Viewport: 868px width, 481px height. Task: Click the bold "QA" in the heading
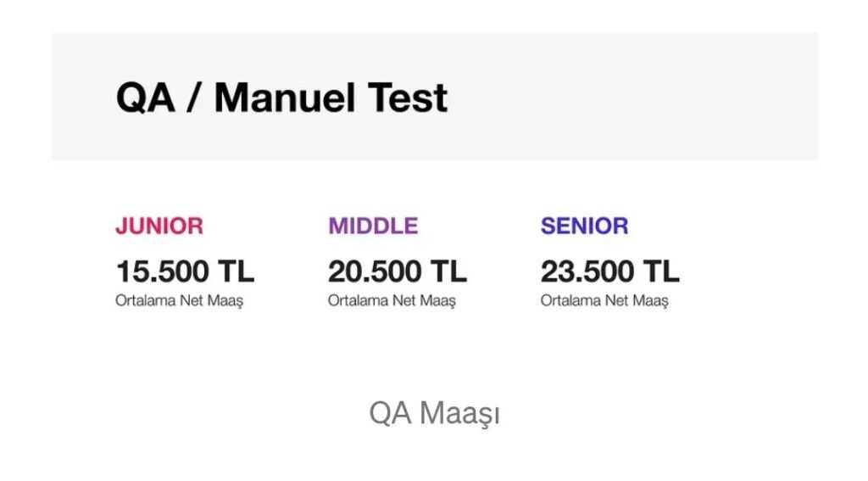145,98
